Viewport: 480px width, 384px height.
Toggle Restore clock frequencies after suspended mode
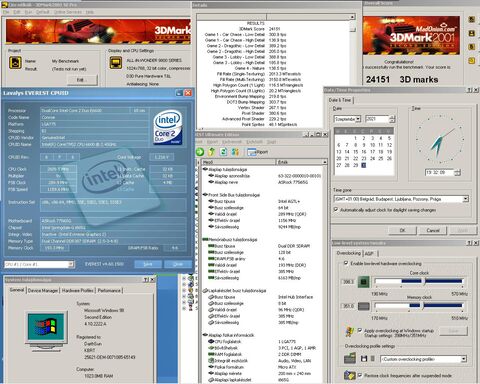pos(360,375)
